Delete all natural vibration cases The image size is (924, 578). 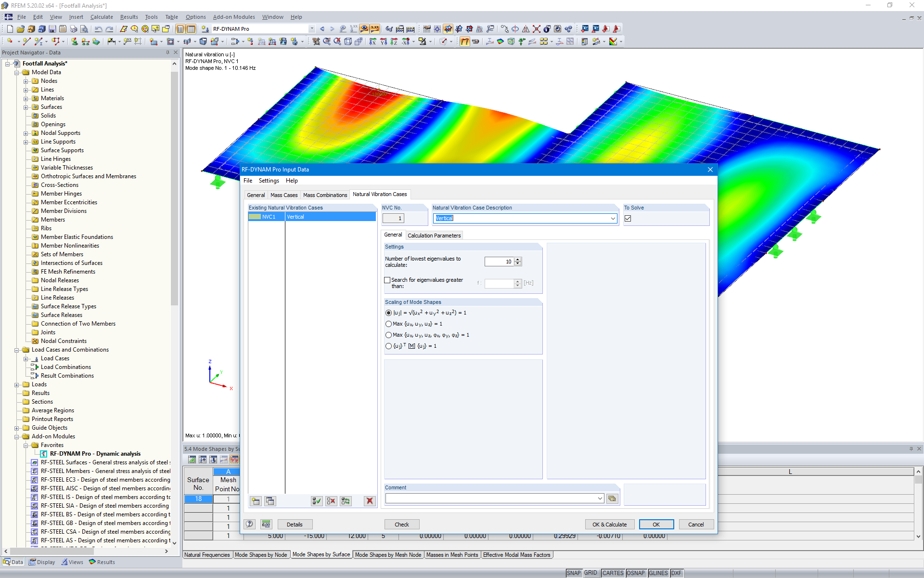point(370,501)
